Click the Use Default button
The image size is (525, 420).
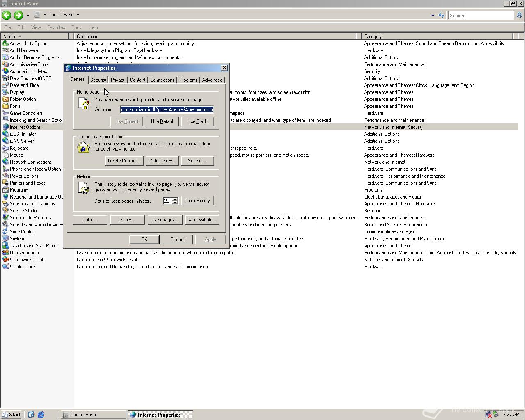coord(162,121)
